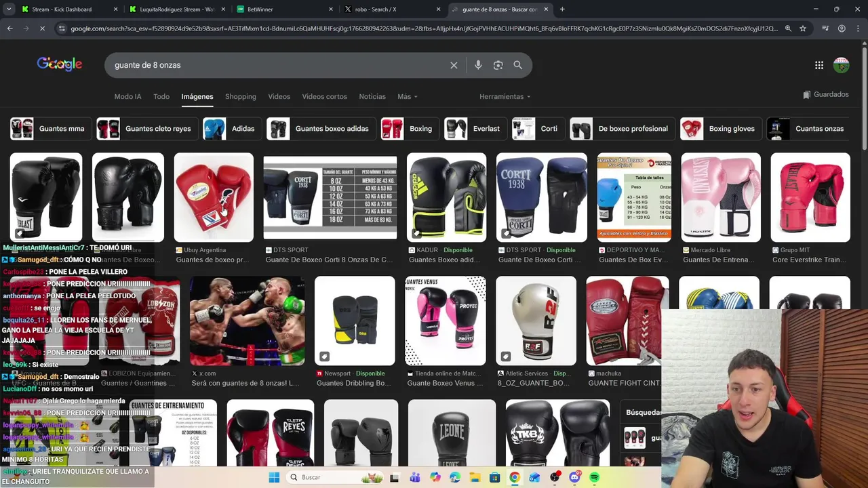Viewport: 868px width, 488px height.
Task: Open the silver R2F glove image
Action: click(x=536, y=321)
